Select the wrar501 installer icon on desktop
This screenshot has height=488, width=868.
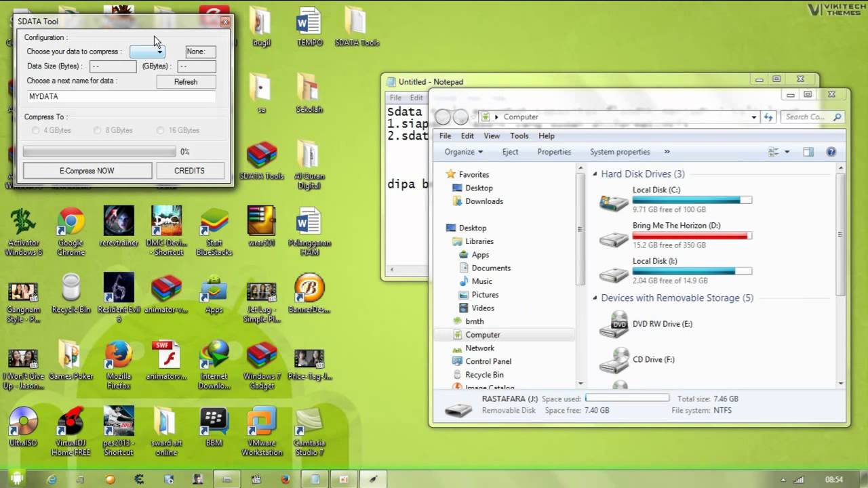click(261, 227)
